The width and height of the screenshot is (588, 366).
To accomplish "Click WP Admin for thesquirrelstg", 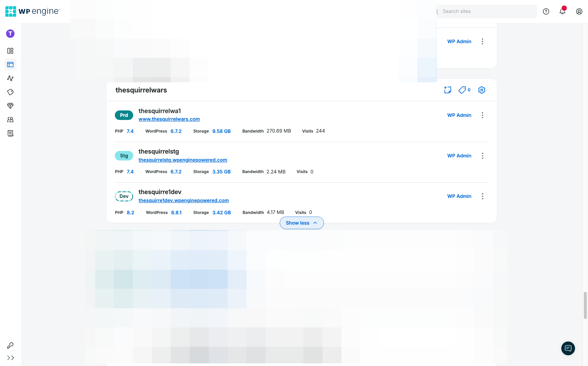I will 459,155.
